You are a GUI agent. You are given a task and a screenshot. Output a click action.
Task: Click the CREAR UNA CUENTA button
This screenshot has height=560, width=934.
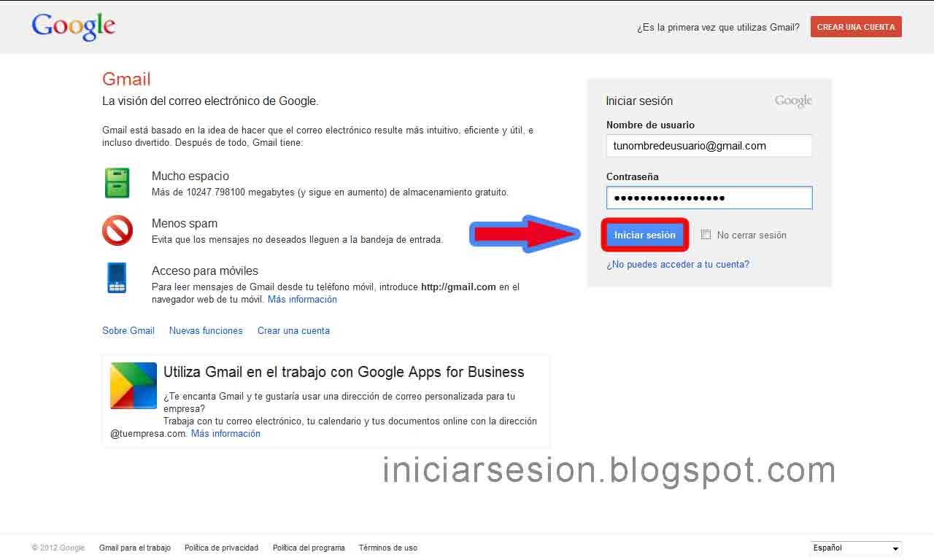pos(856,27)
